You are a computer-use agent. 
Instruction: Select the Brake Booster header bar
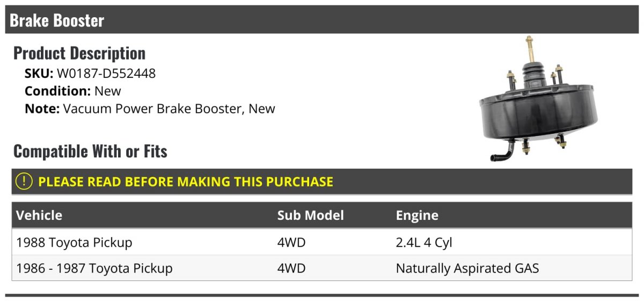point(322,20)
